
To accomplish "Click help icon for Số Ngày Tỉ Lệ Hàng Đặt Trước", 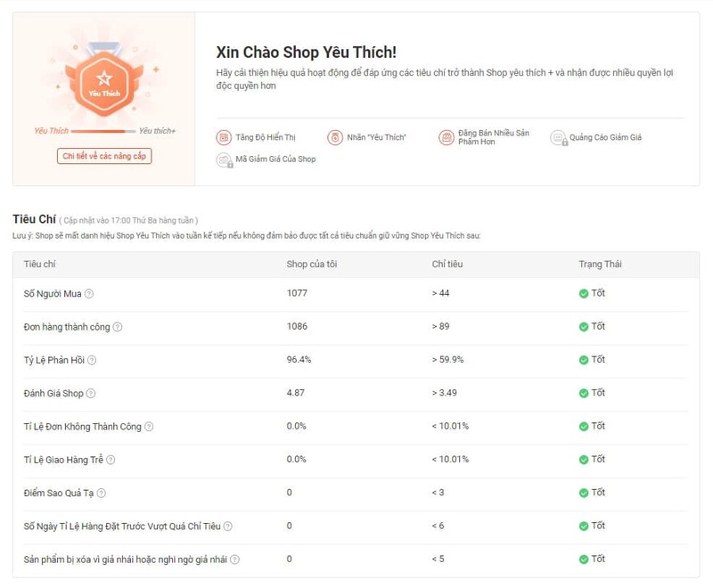I will (228, 527).
